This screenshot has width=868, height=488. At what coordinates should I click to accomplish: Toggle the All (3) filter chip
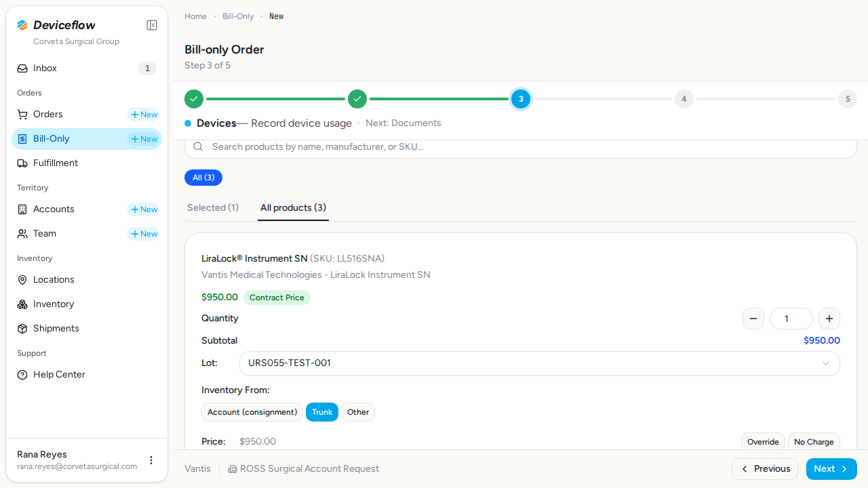tap(203, 178)
